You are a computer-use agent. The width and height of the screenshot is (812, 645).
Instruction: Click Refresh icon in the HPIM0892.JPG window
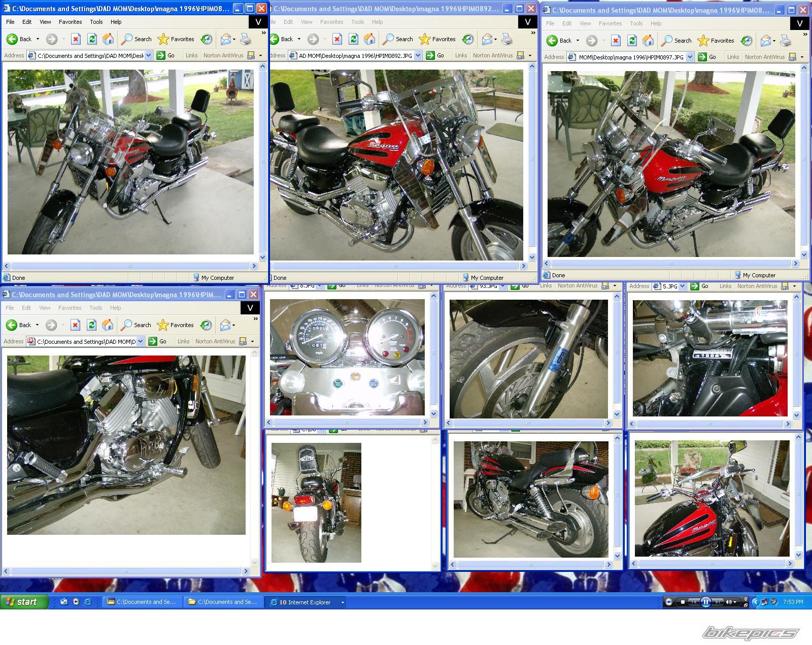(354, 39)
